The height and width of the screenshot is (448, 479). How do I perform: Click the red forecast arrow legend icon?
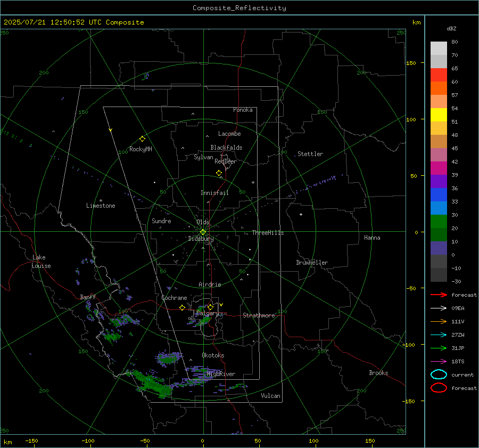pos(439,295)
